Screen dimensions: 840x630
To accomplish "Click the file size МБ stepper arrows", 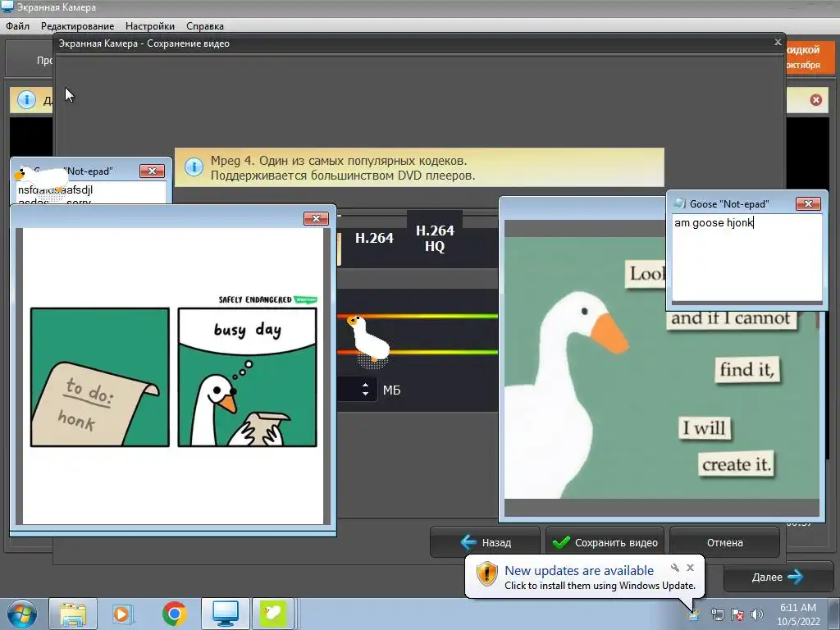I will point(365,389).
